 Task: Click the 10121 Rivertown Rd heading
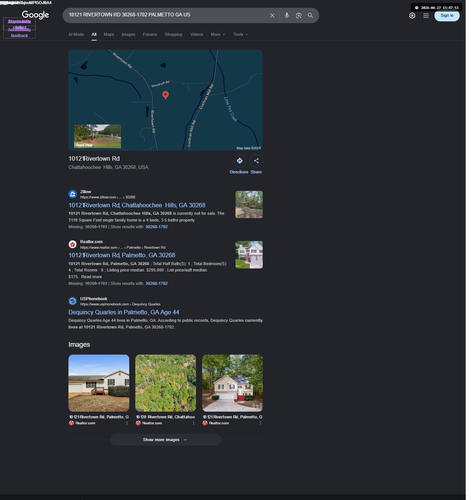coord(94,159)
